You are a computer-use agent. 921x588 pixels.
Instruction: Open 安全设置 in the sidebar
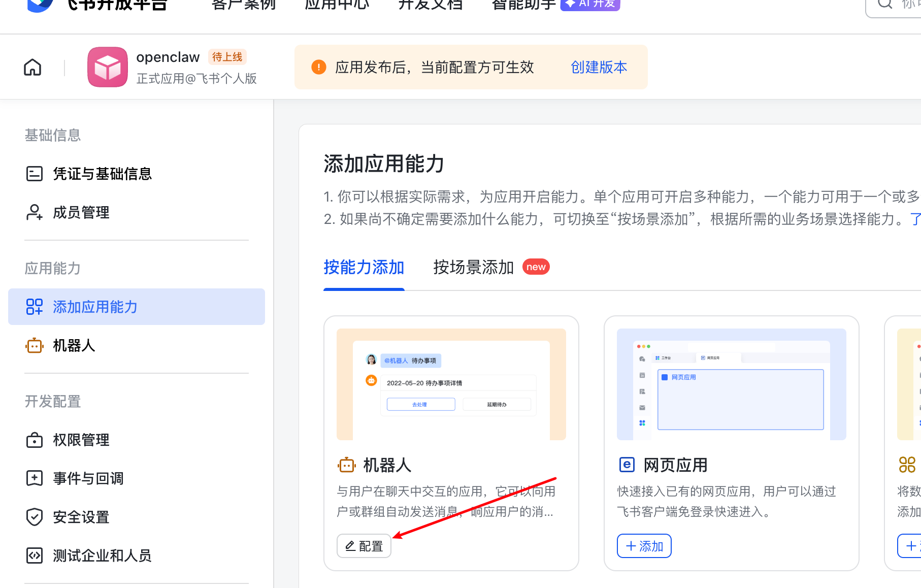pos(137,517)
